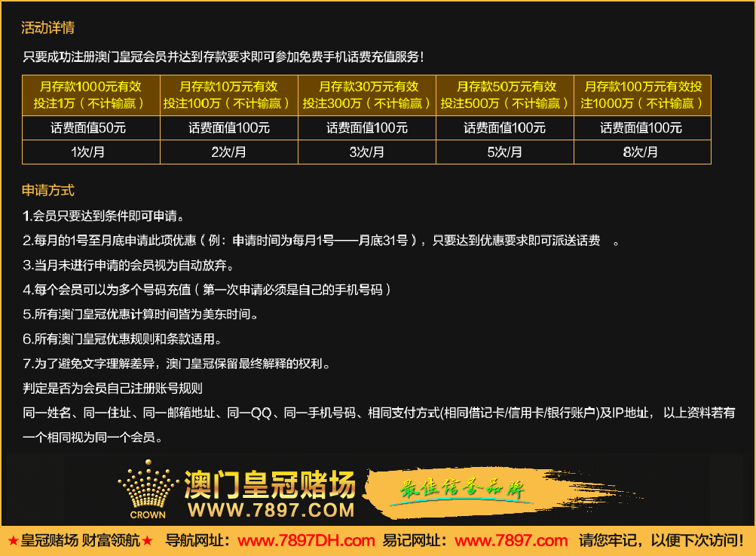Image resolution: width=756 pixels, height=556 pixels.
Task: Click rule 3.当月未进行申请的会员视为自动放弃
Action: (128, 265)
